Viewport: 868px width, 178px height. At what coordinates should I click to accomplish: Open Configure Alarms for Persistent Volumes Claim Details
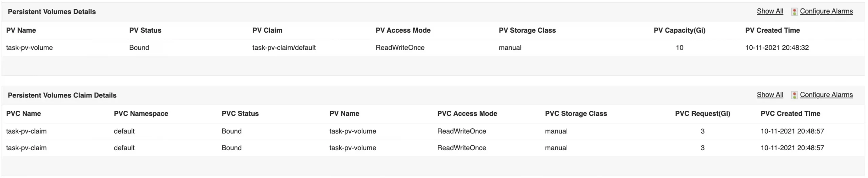click(x=826, y=95)
